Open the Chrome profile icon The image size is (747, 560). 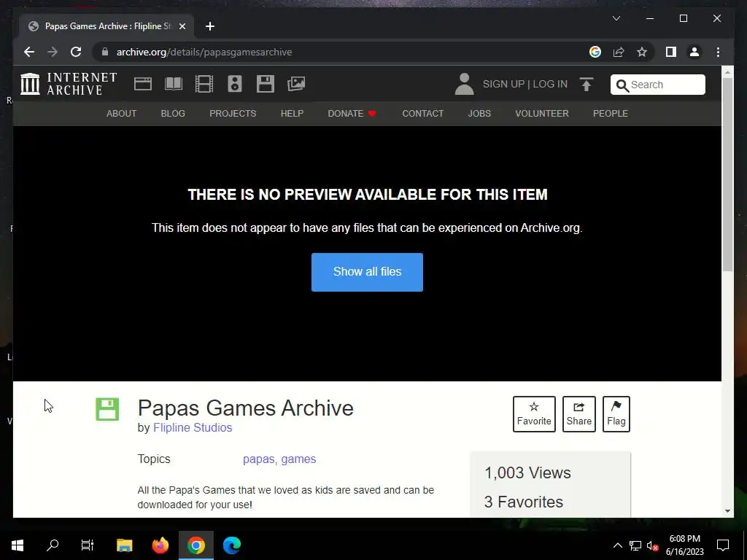(x=694, y=52)
